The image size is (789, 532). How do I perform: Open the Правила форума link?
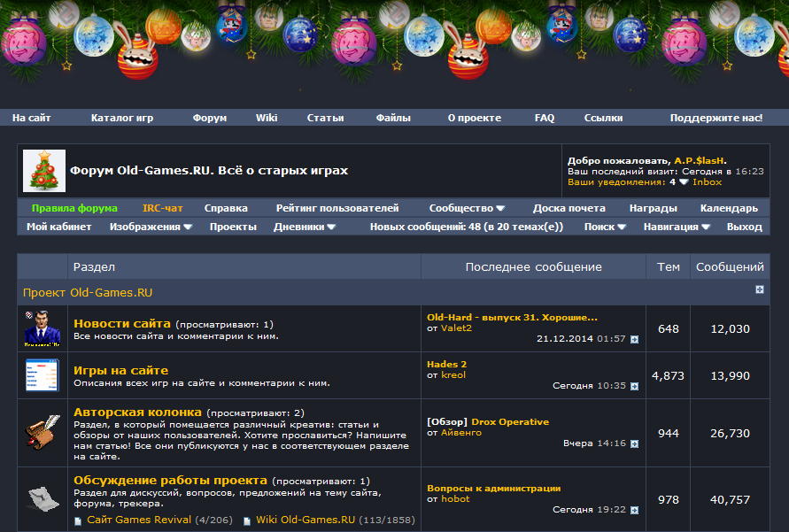[74, 208]
